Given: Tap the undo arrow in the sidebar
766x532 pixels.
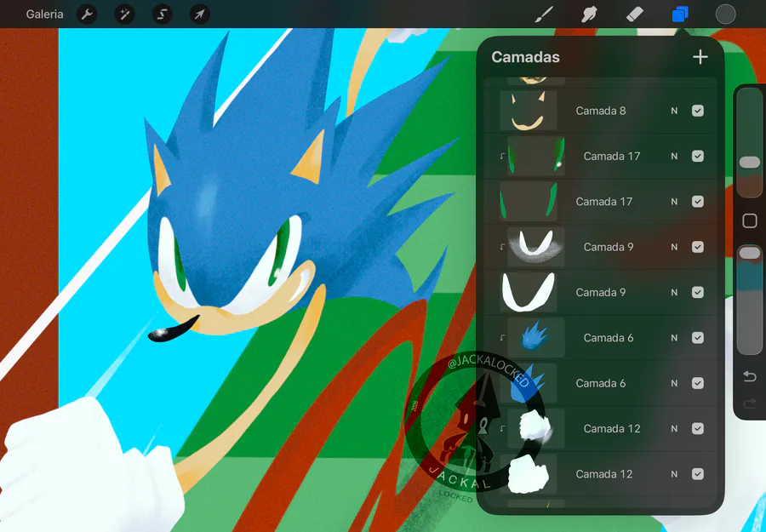Looking at the screenshot, I should click(749, 376).
